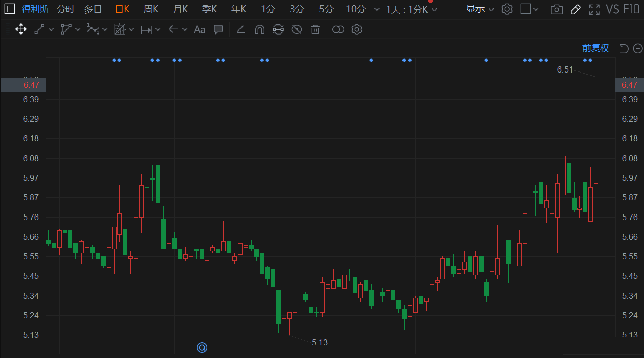644x358 pixels.
Task: Switch to the 周K weekly tab
Action: [151, 9]
